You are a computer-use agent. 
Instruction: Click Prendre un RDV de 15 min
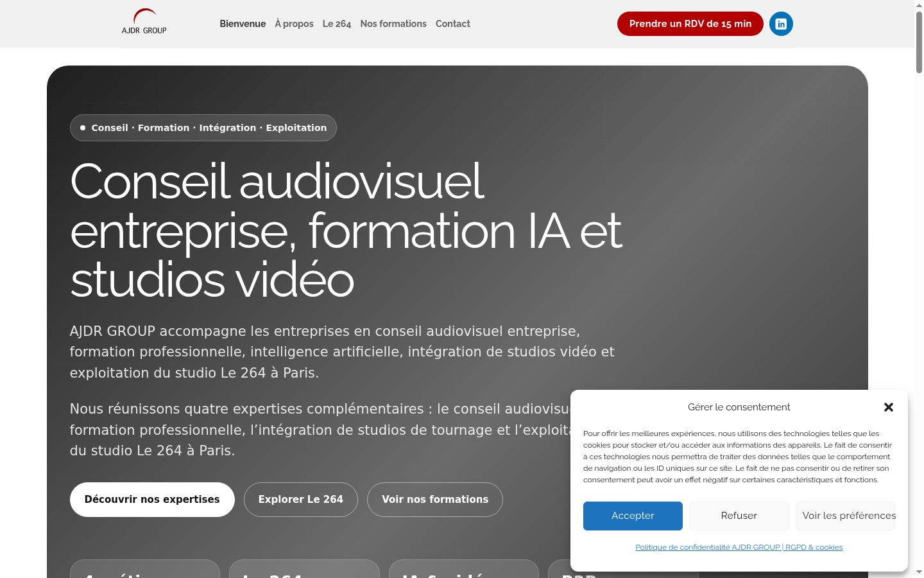[690, 24]
